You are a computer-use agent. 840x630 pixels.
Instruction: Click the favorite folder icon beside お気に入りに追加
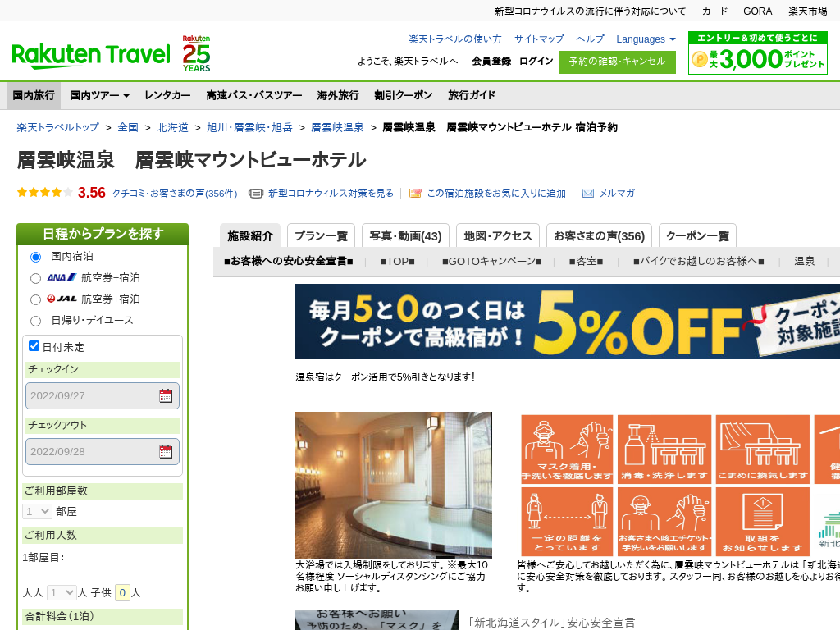(x=415, y=194)
